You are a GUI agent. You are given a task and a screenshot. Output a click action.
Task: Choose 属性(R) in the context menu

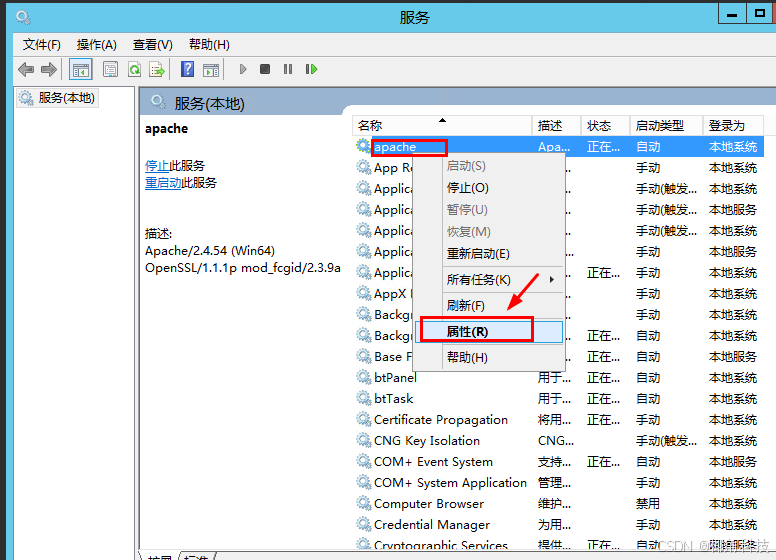click(x=468, y=331)
